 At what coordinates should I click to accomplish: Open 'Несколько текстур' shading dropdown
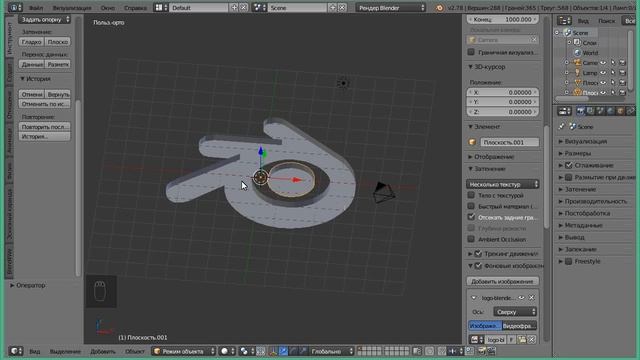(x=502, y=184)
